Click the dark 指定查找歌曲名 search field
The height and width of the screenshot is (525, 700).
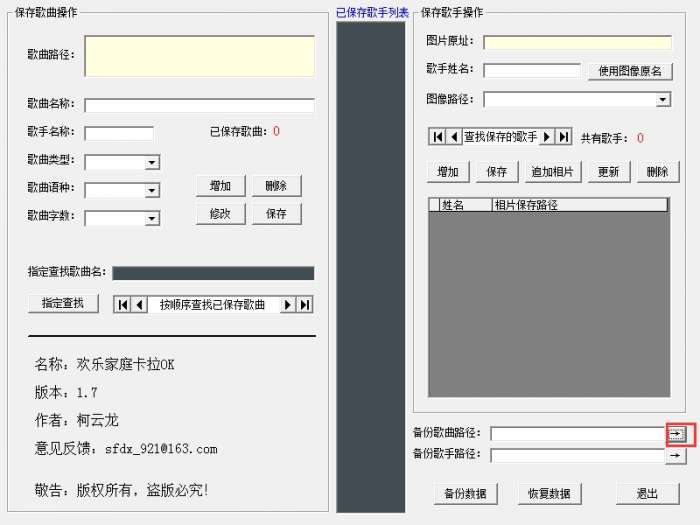[213, 273]
